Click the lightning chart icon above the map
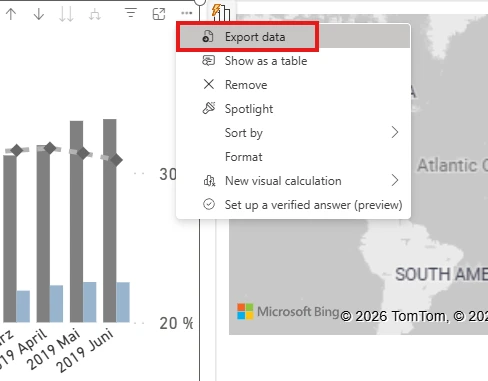Image resolution: width=488 pixels, height=381 pixels. coord(221,13)
